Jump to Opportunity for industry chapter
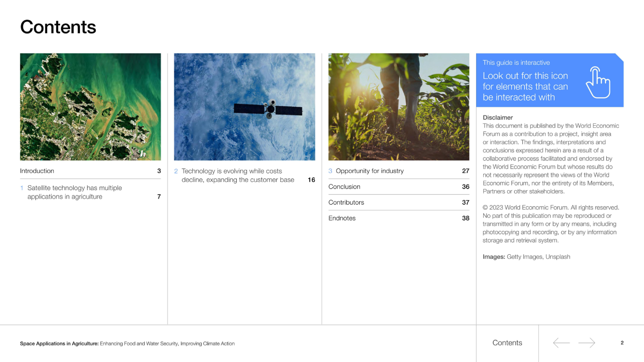Viewport: 644px width, 362px height. (399, 171)
